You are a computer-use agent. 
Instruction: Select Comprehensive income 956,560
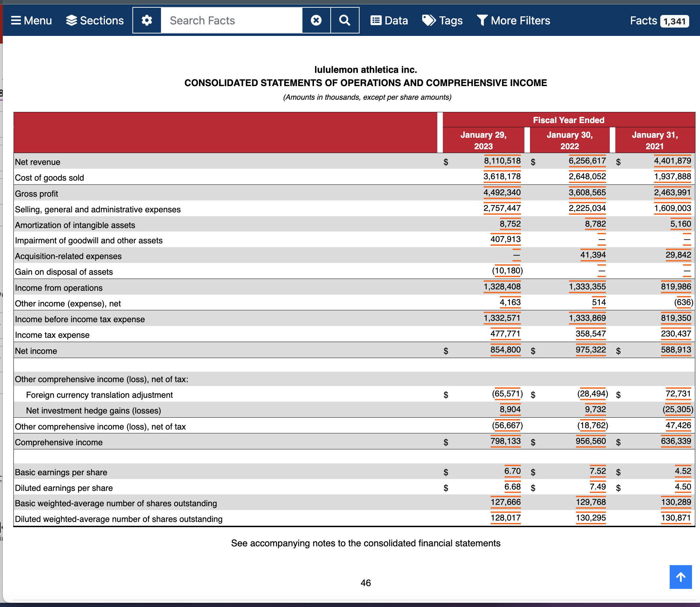click(591, 441)
